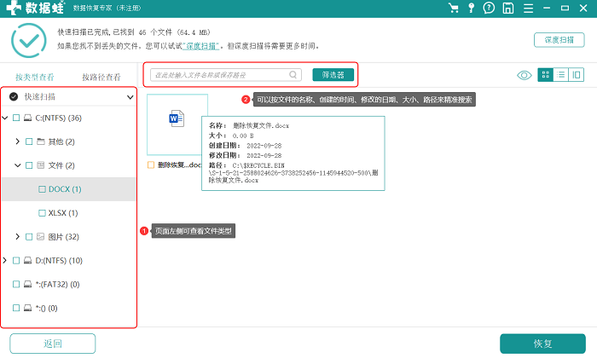The height and width of the screenshot is (364, 597).
Task: Select the DOCX (1) tree row
Action: (69, 189)
